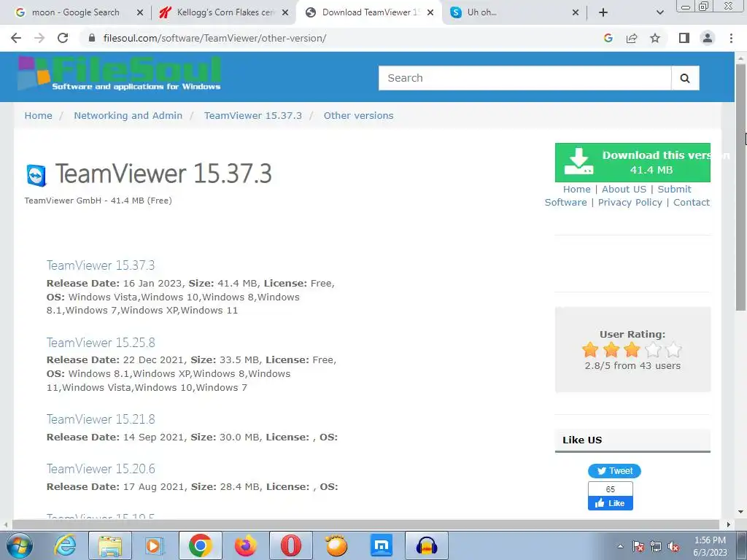Reload the FileSoul page
This screenshot has height=560, width=747.
point(63,38)
